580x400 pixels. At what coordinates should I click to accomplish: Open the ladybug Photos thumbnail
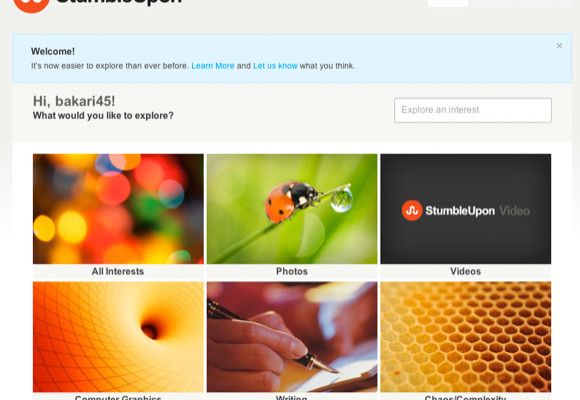292,209
